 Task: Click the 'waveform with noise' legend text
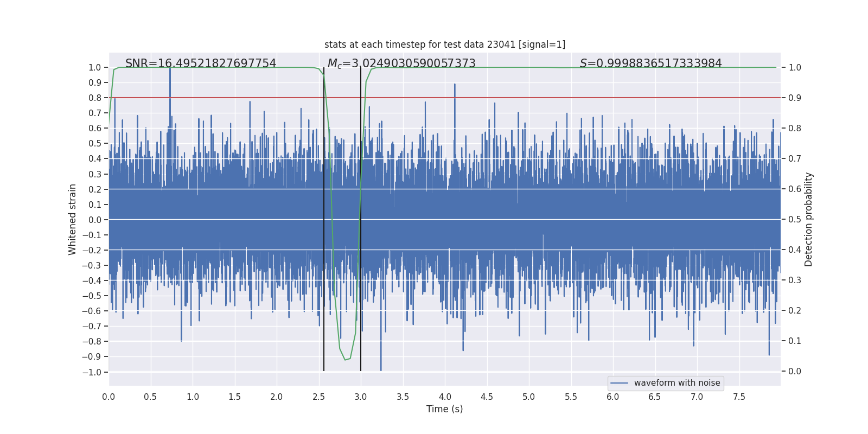click(677, 383)
